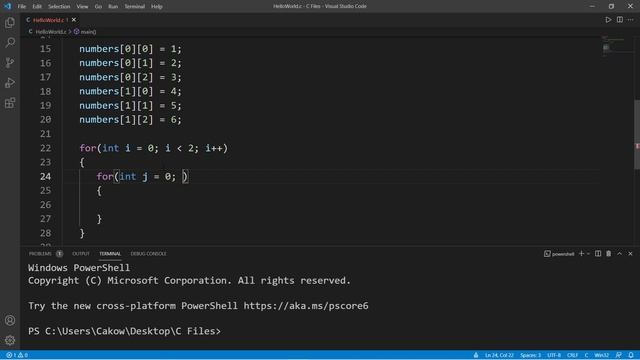Open the https://aka.ms/pscore6 terminal link
Screen dimensions: 640x360
coord(306,306)
